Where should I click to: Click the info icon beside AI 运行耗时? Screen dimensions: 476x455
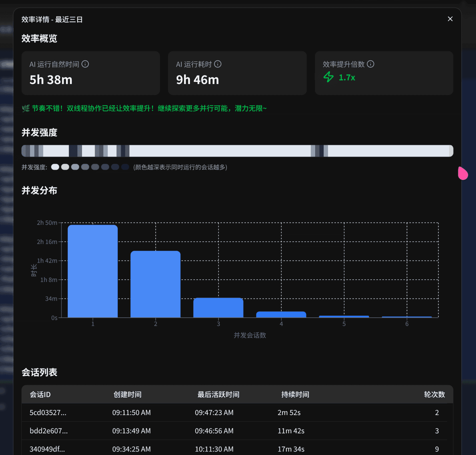(218, 64)
